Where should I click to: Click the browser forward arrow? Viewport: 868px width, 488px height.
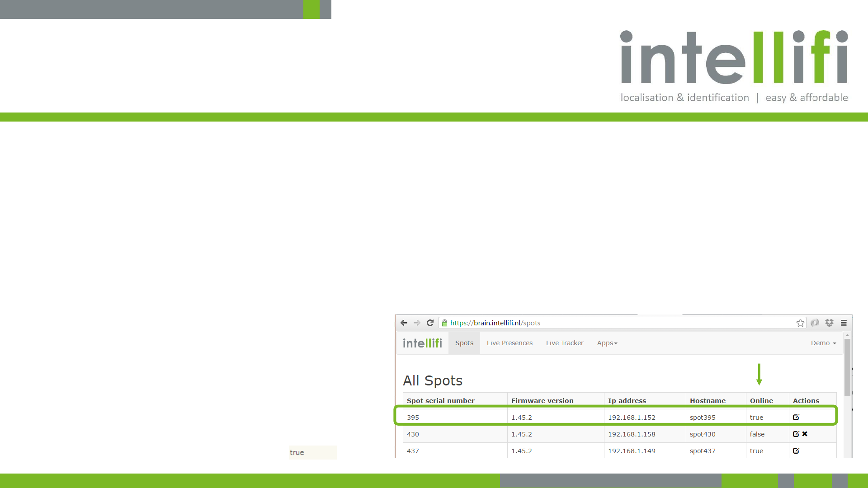[x=417, y=323]
